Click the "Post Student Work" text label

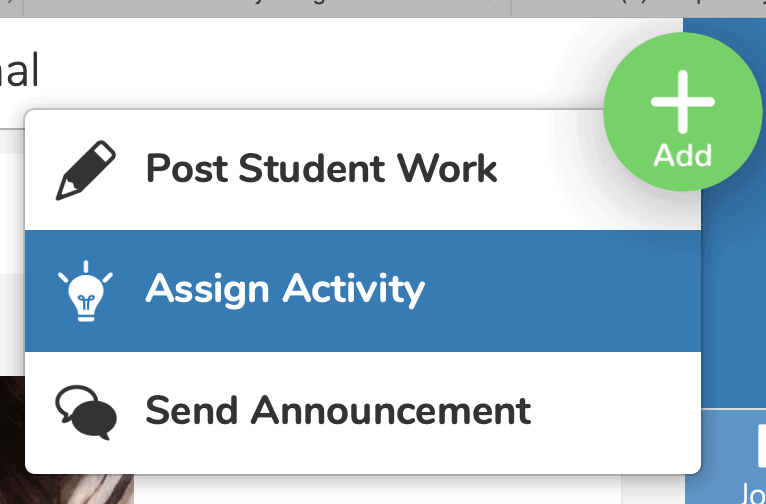pos(321,169)
